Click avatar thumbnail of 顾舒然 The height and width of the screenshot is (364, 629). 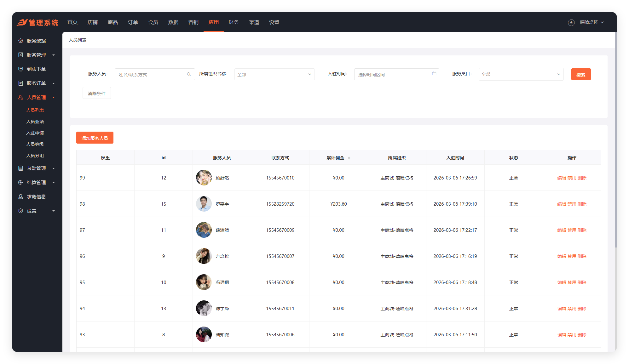coord(204,178)
